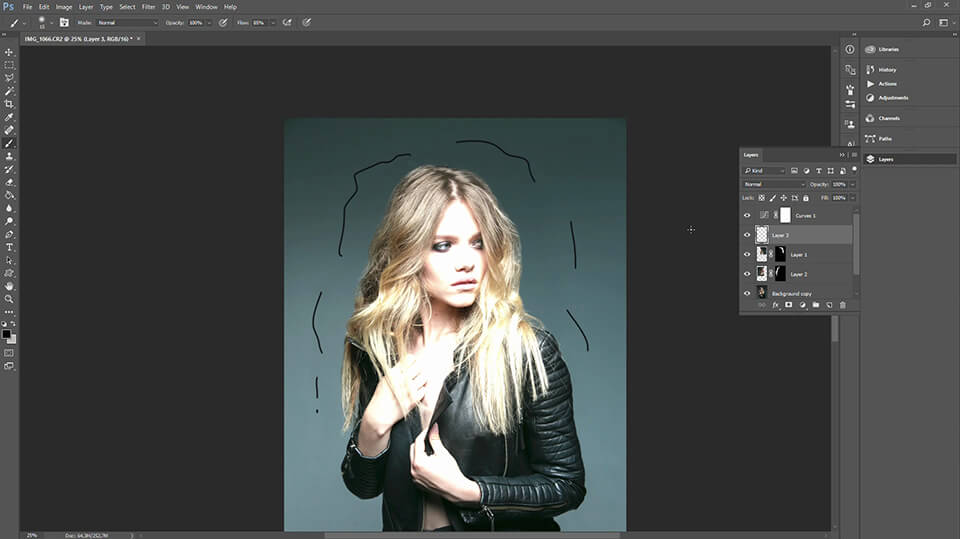Select the Zoom tool
The image size is (960, 539).
pyautogui.click(x=9, y=299)
